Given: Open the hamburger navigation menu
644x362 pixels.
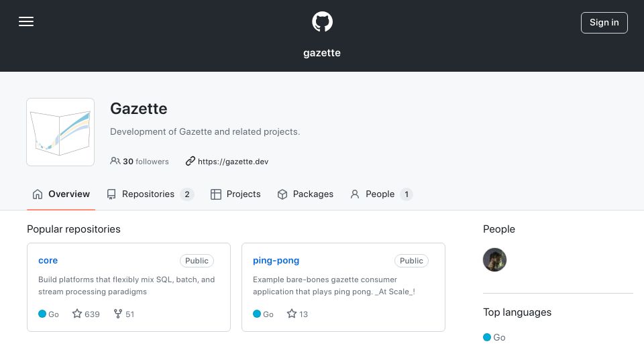Looking at the screenshot, I should 26,21.
